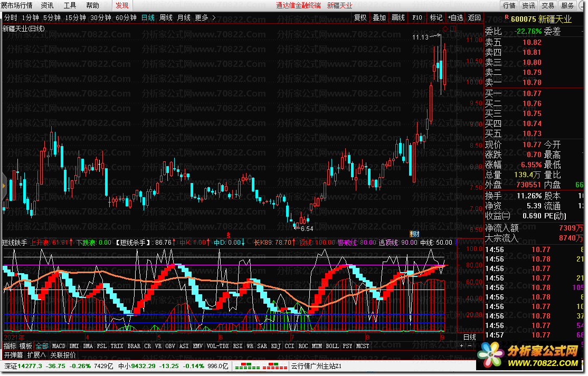
Task: Open 展市场行情 menu
Action: coord(16,5)
